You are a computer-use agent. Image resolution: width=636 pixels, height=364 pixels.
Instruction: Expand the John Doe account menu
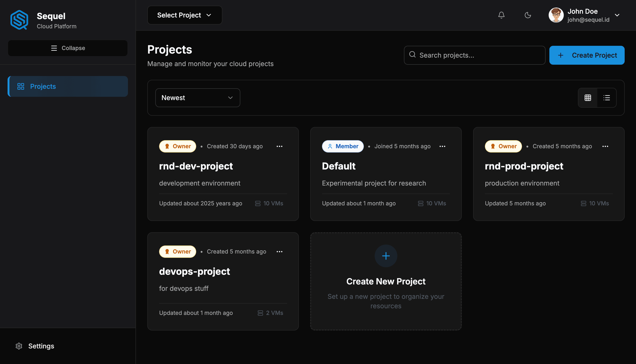pos(617,15)
